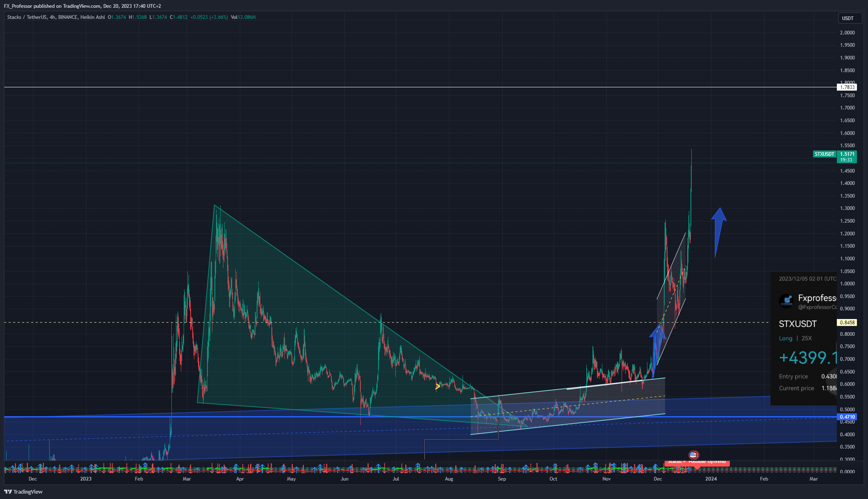Click the 25X leverage label in card
Viewport: 868px width, 499px height.
806,338
